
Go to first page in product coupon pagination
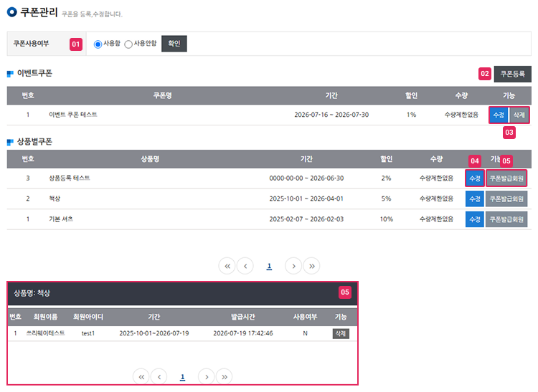(227, 266)
